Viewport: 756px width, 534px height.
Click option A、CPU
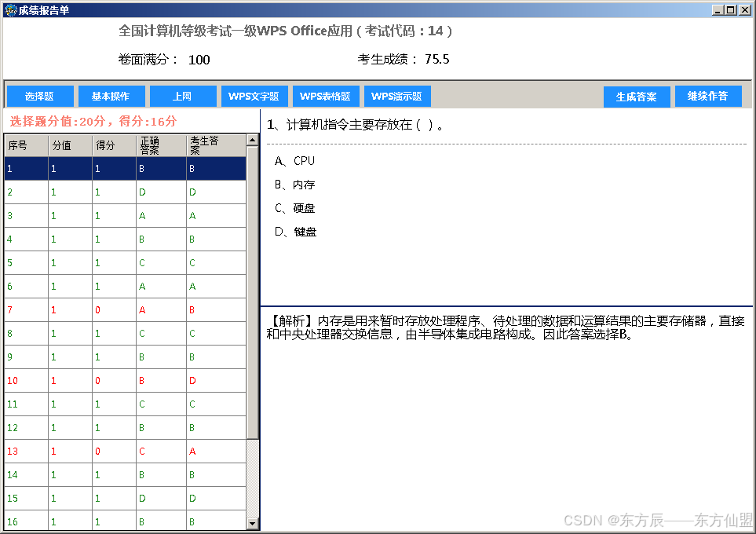(x=294, y=161)
